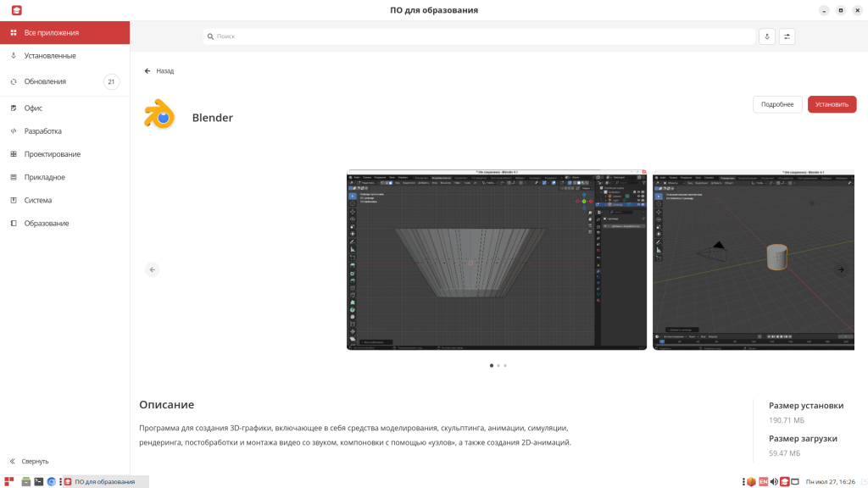Image resolution: width=868 pixels, height=488 pixels.
Task: Show next screenshot with right arrow
Action: point(841,269)
